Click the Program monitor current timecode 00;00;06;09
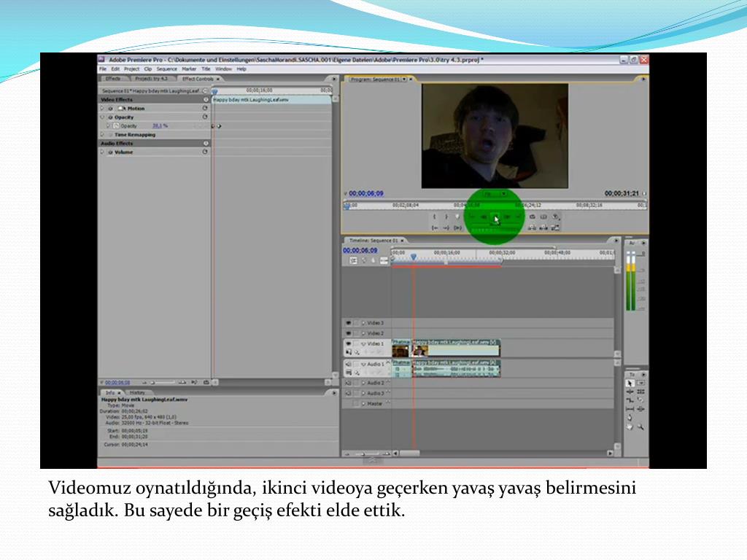The image size is (747, 560). (x=366, y=193)
